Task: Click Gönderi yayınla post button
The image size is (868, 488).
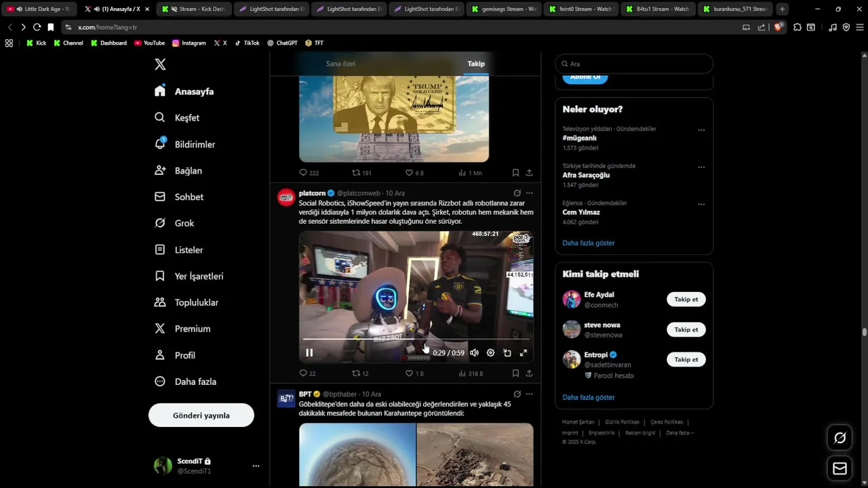Action: coord(201,415)
